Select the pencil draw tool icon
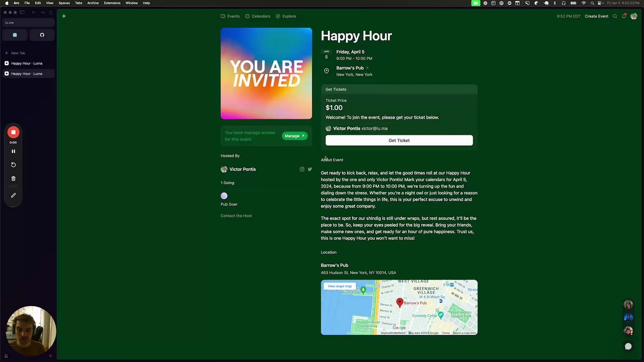 (14, 196)
